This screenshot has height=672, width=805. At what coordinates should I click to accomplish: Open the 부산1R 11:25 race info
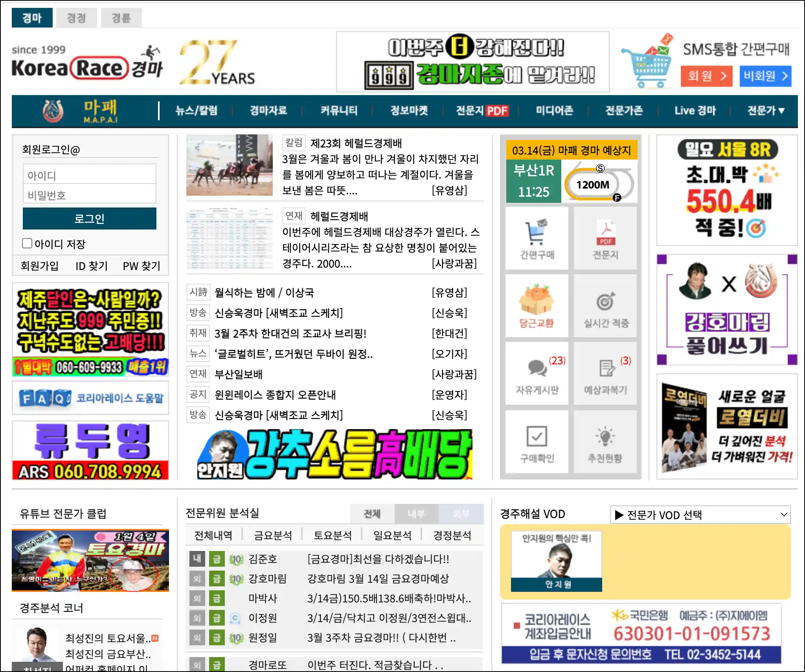click(x=533, y=181)
